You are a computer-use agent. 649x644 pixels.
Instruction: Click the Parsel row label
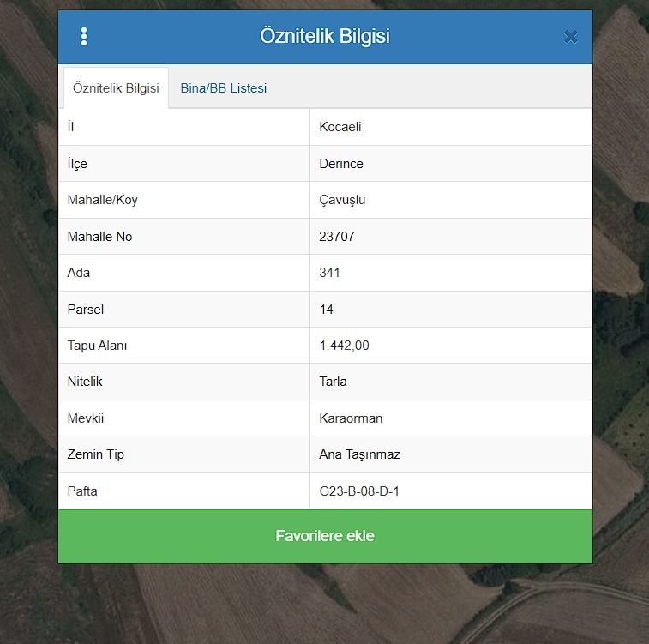pos(85,310)
